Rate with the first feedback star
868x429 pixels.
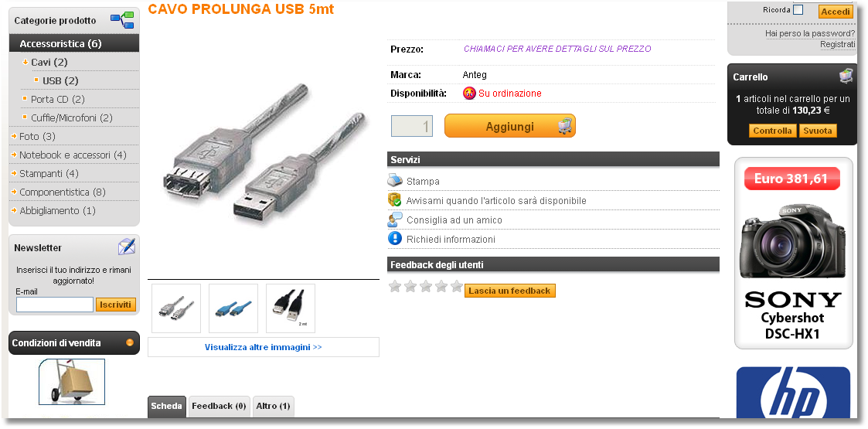point(395,286)
